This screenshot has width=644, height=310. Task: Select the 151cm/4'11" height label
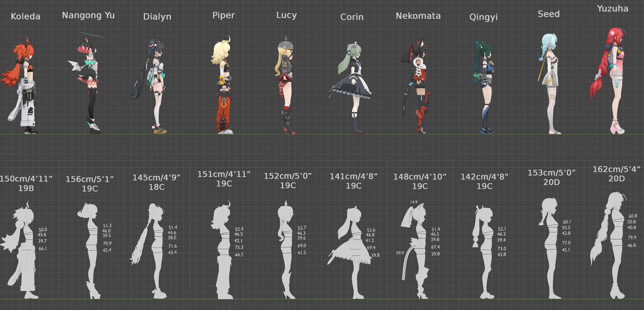coord(223,174)
